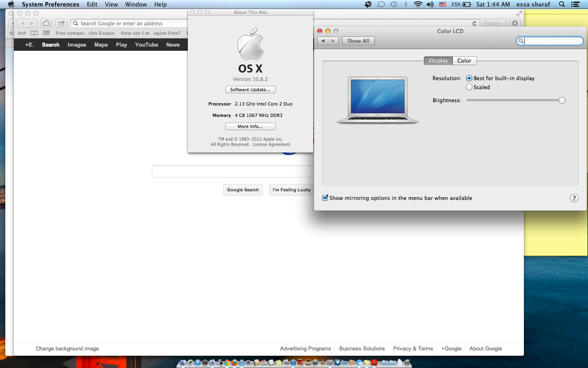Open Finder from the Dock
Screen dimensions: 588x368
coord(183,362)
